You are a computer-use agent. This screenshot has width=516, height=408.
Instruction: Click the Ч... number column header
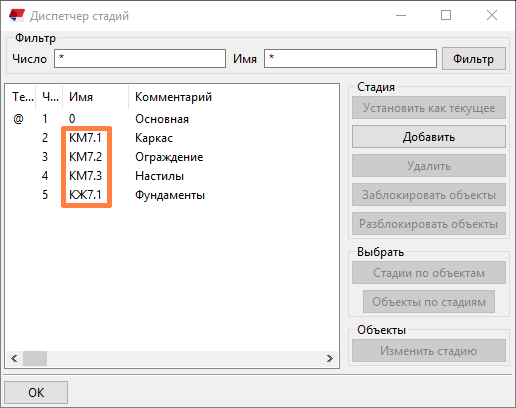tap(49, 97)
